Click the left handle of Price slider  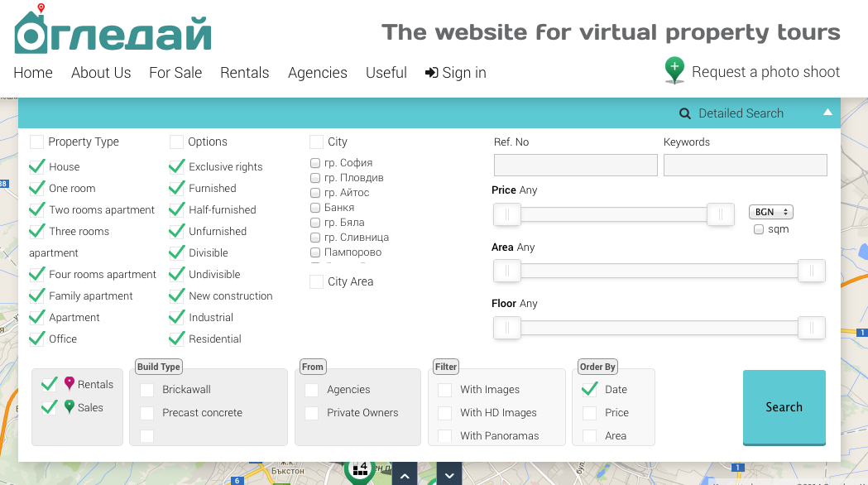506,215
